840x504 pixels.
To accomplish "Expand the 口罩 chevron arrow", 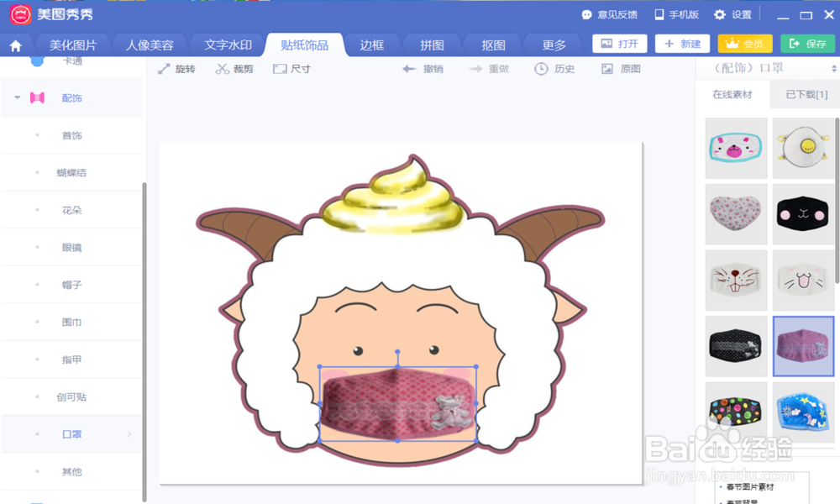I will (129, 434).
